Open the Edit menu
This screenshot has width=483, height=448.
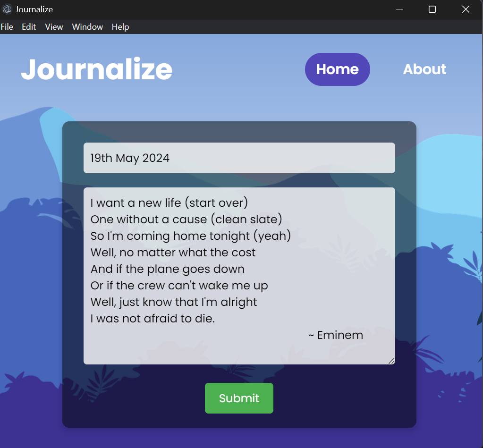[29, 27]
